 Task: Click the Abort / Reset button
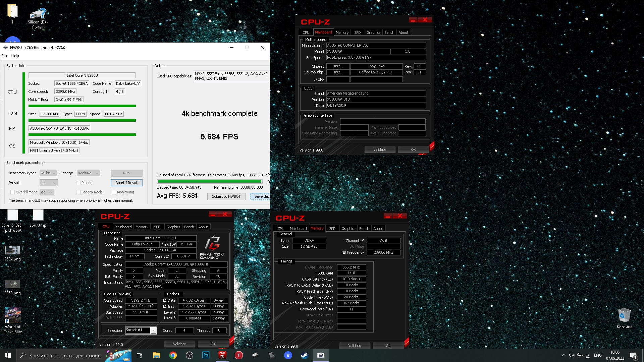126,183
